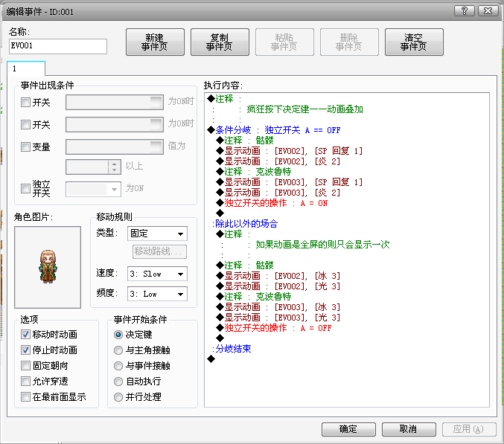This screenshot has width=504, height=444.
Task: Click the 清空事件页 button
Action: 414,42
